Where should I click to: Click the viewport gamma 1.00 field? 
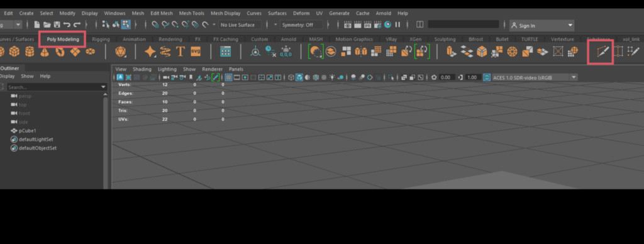pyautogui.click(x=472, y=77)
